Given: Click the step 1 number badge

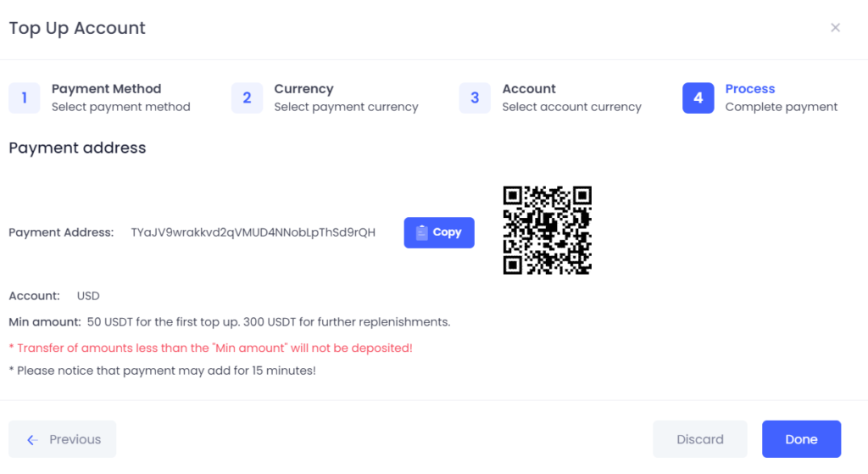Looking at the screenshot, I should tap(25, 98).
